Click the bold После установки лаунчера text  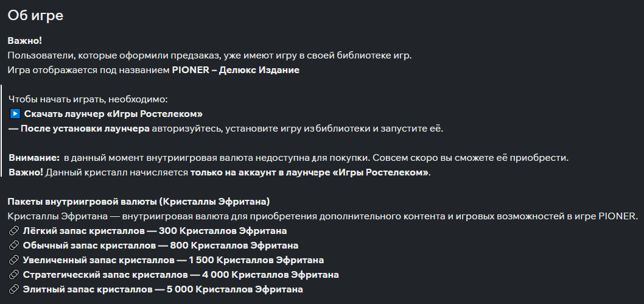[x=79, y=129]
